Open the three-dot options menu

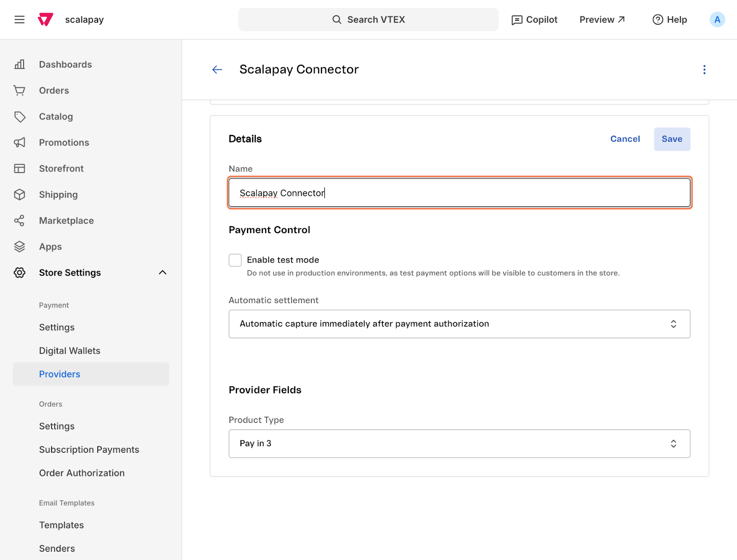click(704, 70)
